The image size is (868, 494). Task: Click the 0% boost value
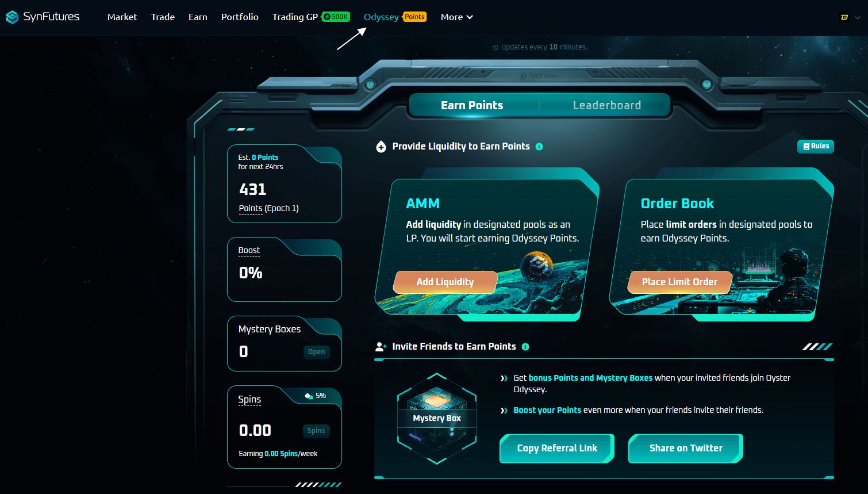tap(251, 273)
